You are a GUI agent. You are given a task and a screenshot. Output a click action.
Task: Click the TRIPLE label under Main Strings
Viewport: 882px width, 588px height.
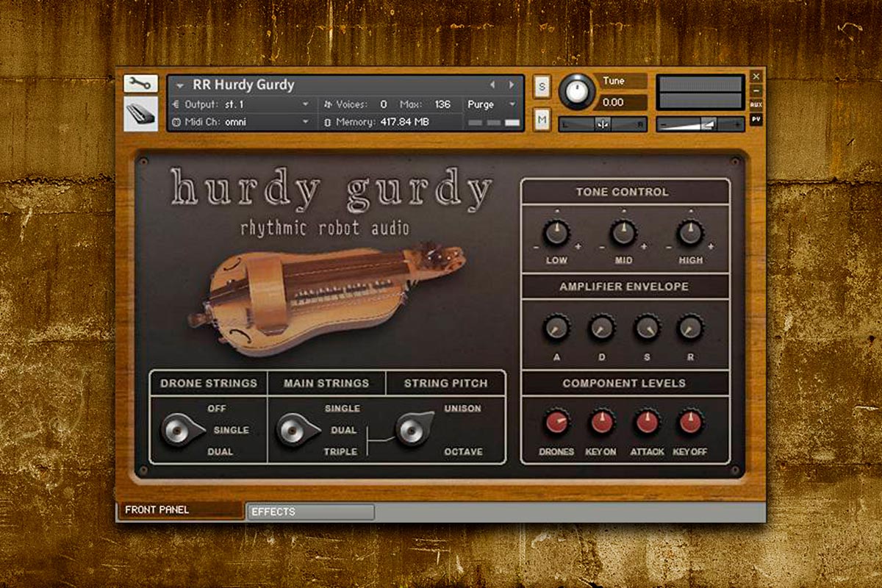click(x=340, y=452)
